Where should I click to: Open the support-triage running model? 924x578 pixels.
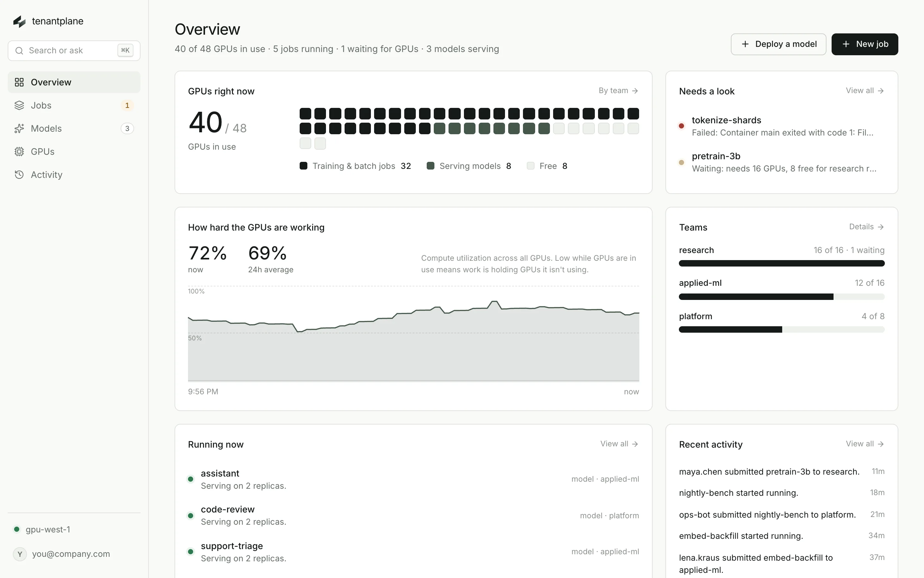click(413, 552)
